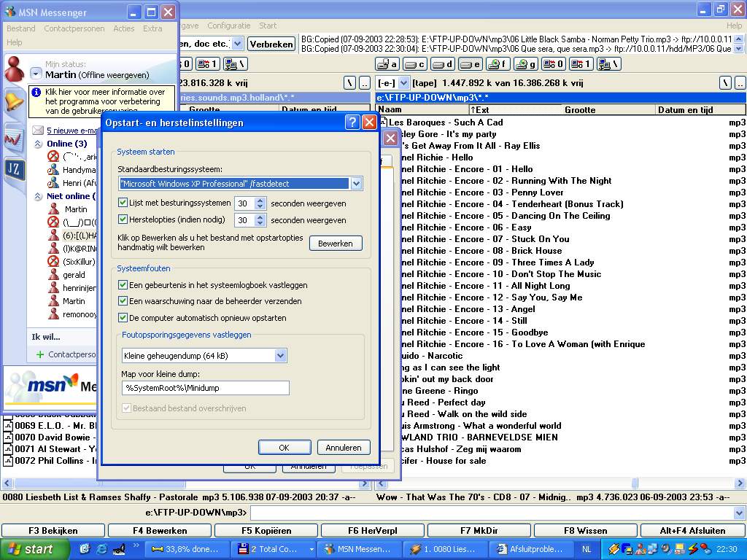Open Standaardbesturingssysteem dropdown
This screenshot has height=560, width=747.
tap(356, 183)
